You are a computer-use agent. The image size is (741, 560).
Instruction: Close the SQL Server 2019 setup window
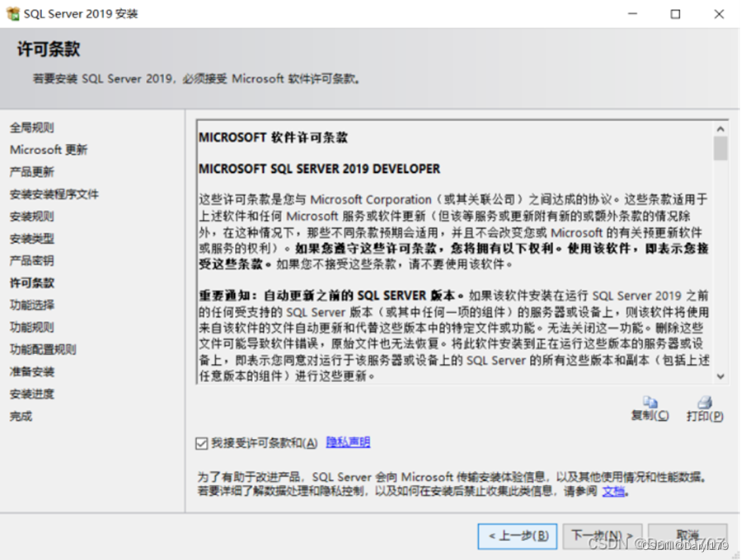pyautogui.click(x=719, y=14)
